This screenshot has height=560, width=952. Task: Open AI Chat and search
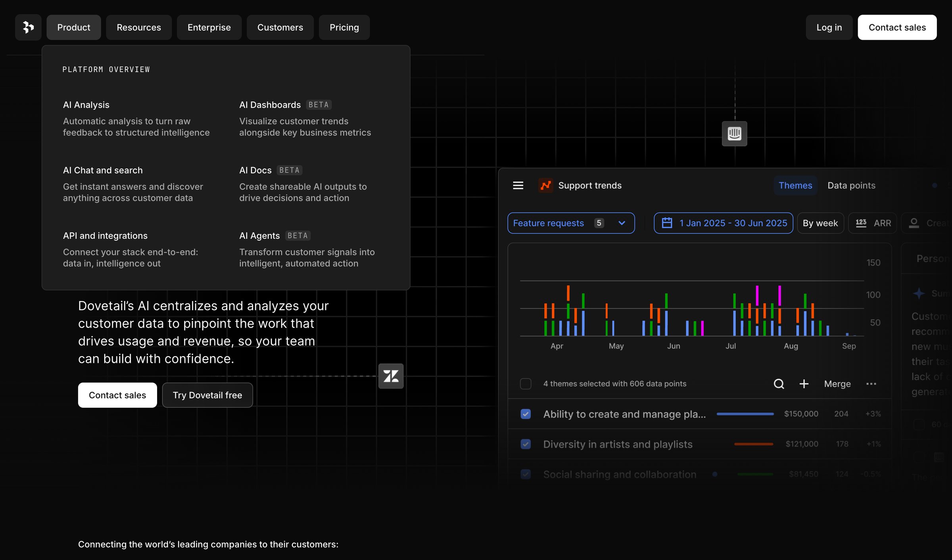pos(133,184)
